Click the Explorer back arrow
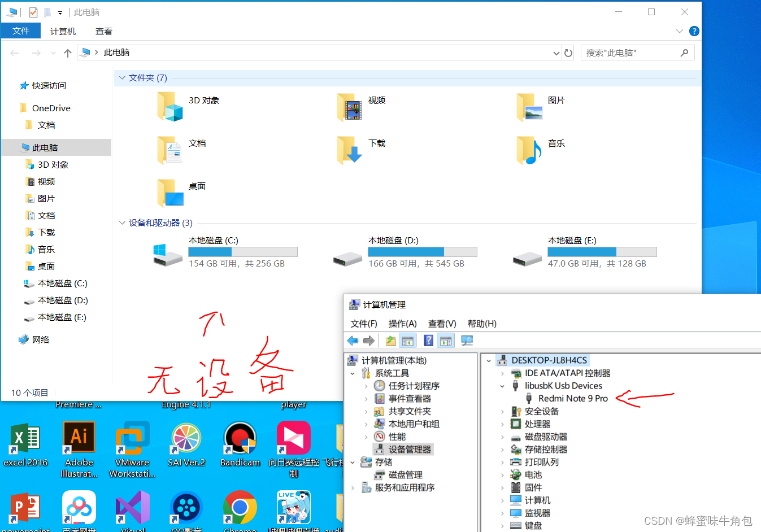This screenshot has width=761, height=532. click(15, 53)
